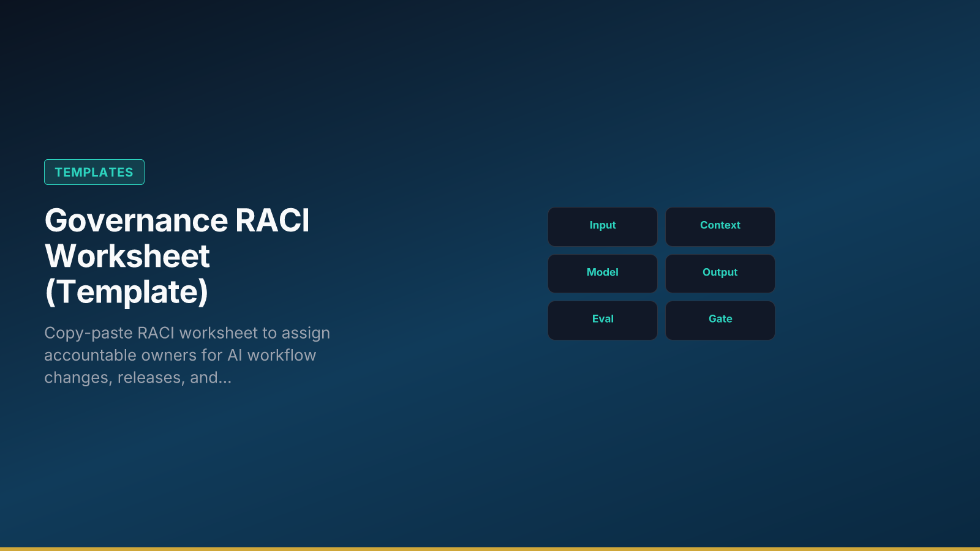Click the Output tile
980x551 pixels.
pos(720,274)
